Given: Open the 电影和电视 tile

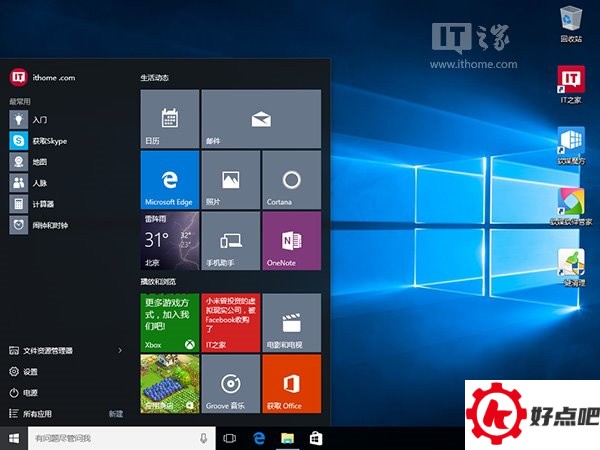Looking at the screenshot, I should (291, 322).
